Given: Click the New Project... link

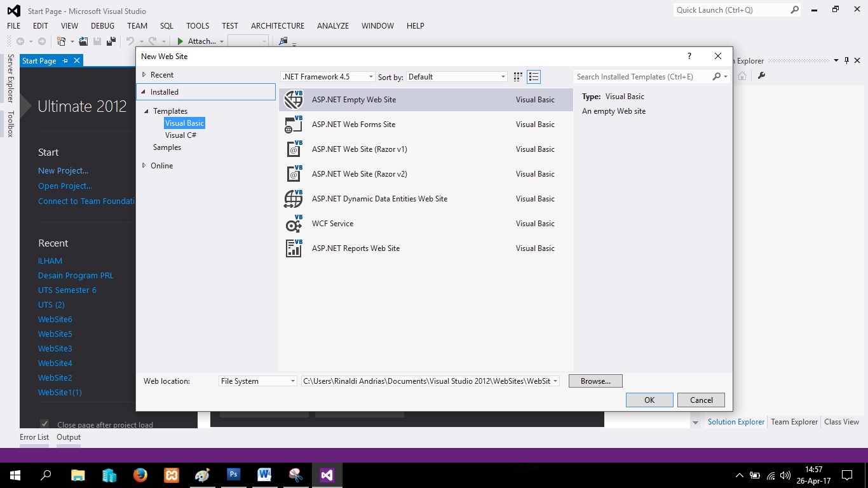Looking at the screenshot, I should coord(63,171).
